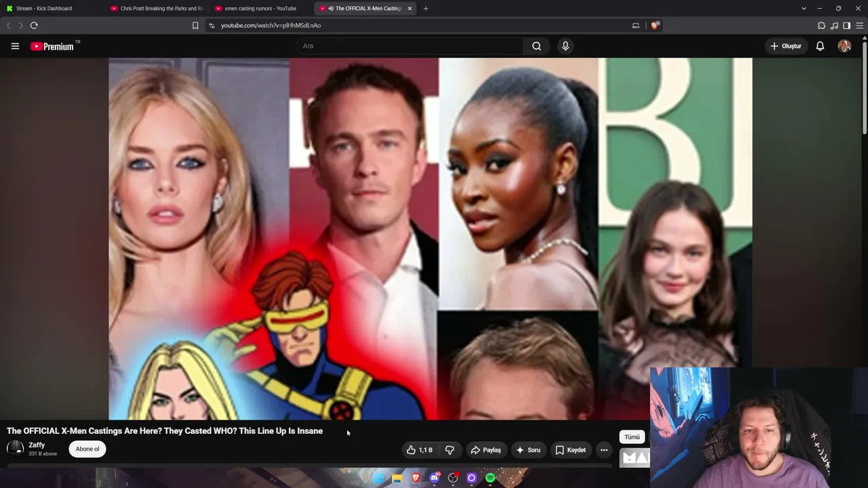
Task: Share the video with Paylaş
Action: [x=486, y=450]
